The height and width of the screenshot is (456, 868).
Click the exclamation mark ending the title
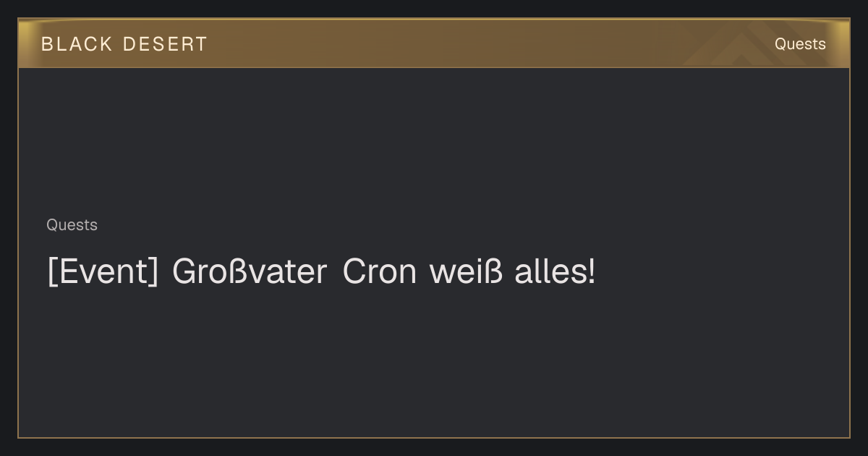click(592, 272)
